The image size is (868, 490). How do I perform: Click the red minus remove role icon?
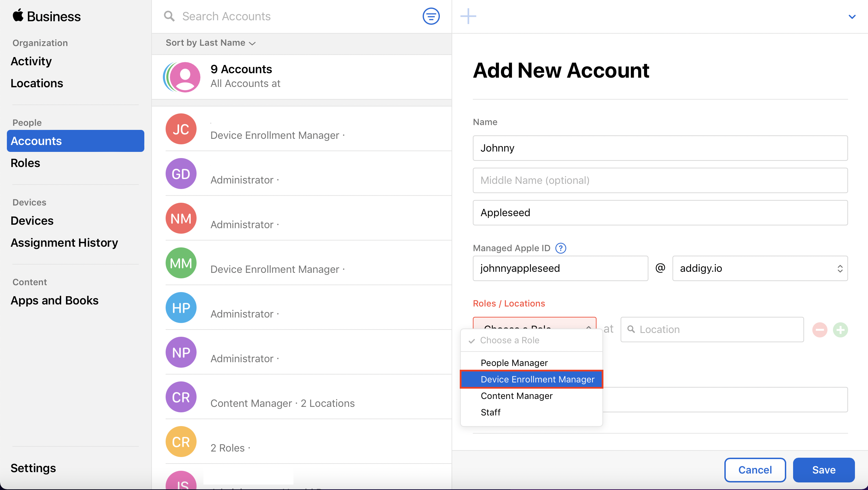pyautogui.click(x=820, y=330)
